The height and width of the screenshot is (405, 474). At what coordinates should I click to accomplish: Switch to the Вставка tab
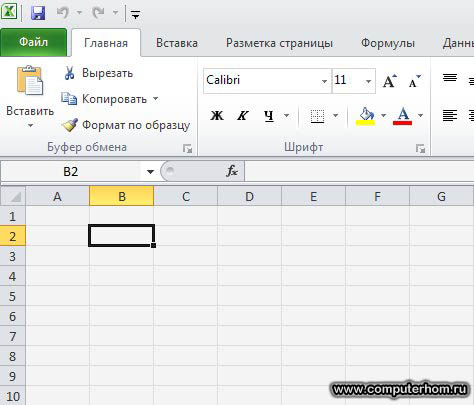(x=177, y=43)
